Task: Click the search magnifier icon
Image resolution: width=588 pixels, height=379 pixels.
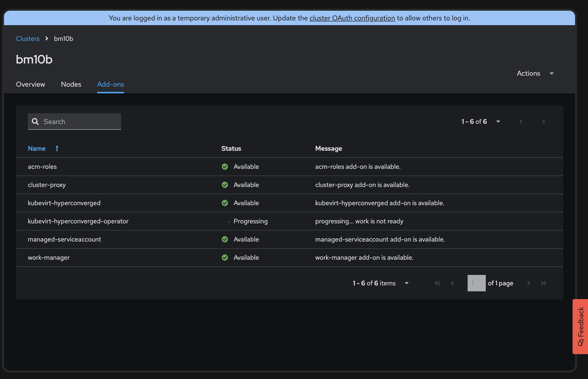Action: [35, 122]
